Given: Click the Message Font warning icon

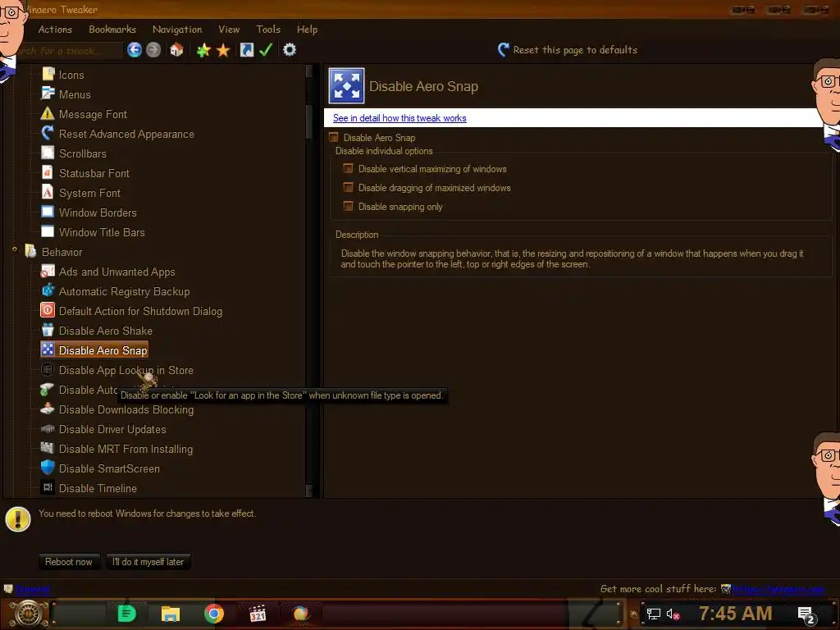Looking at the screenshot, I should 48,113.
